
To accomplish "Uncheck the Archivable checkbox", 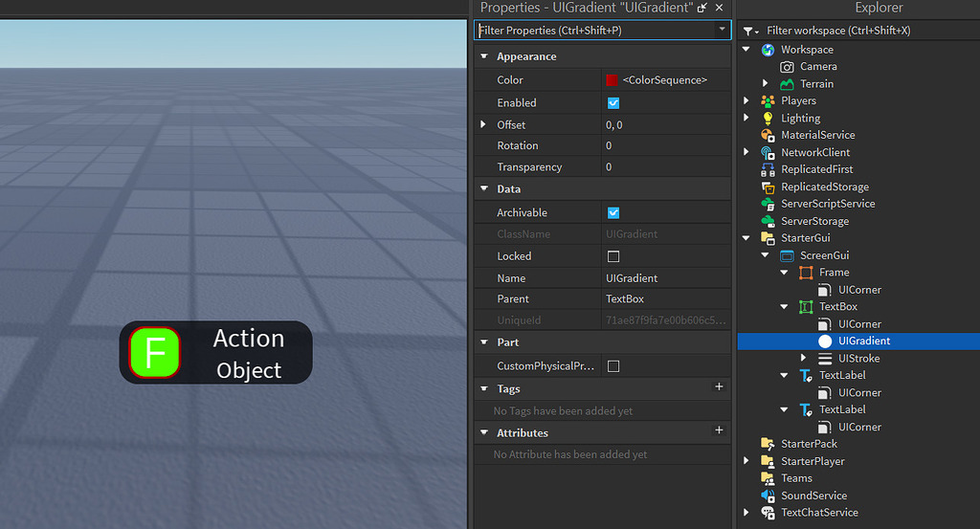I will [613, 213].
